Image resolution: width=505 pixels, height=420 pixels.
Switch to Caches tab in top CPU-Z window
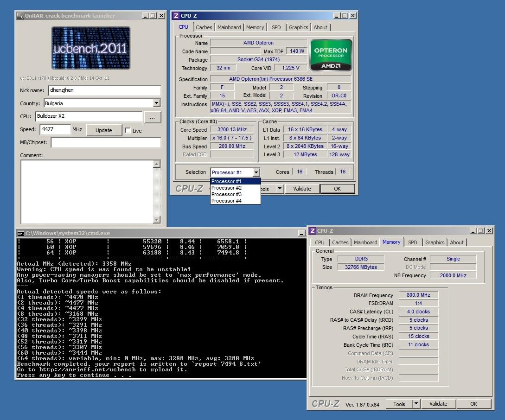(x=204, y=27)
